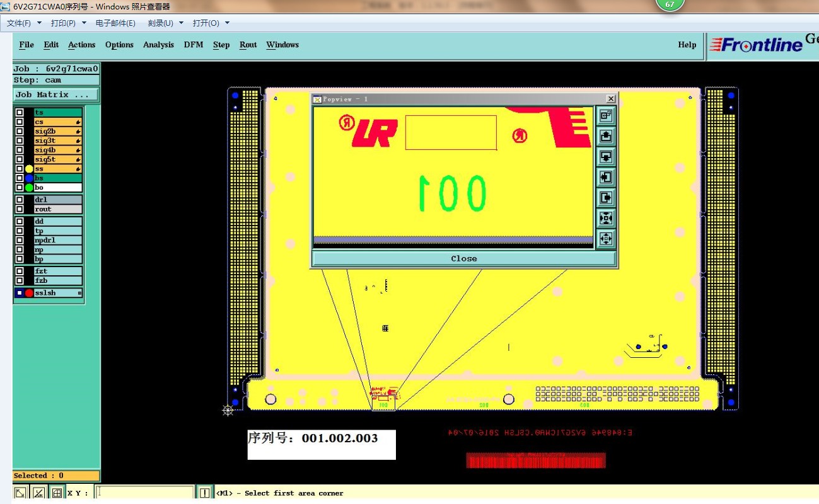Click the hand marker icon on layer cs
Screen dimensions: 819x504
(x=79, y=122)
